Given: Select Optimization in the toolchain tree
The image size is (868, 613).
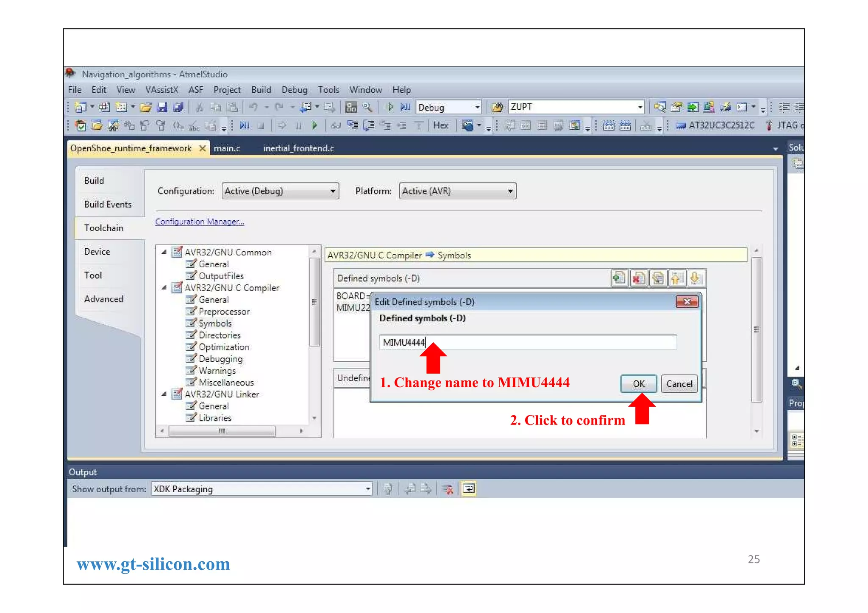Looking at the screenshot, I should point(224,347).
